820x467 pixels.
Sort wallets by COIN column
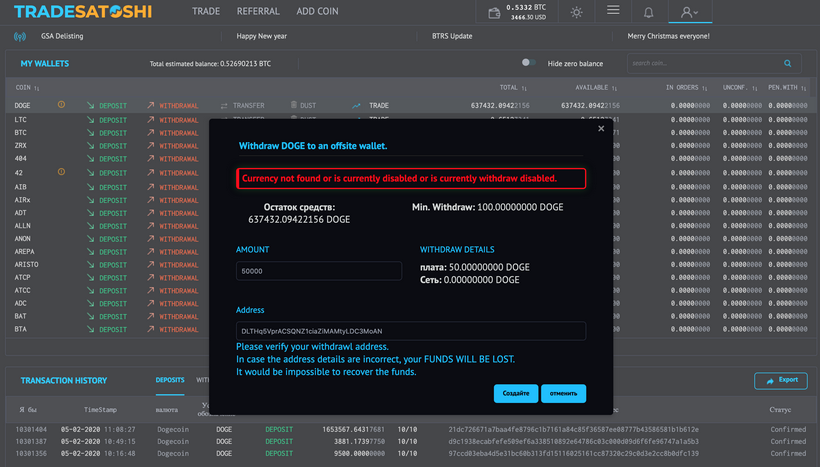tap(27, 88)
